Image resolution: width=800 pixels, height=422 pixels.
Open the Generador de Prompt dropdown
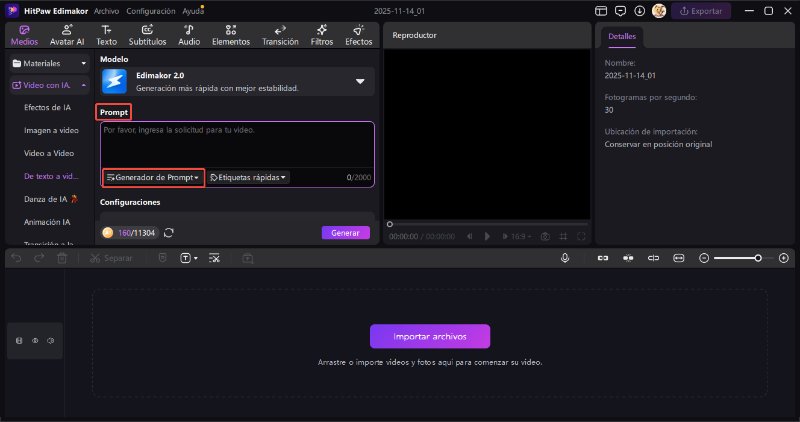click(x=152, y=177)
